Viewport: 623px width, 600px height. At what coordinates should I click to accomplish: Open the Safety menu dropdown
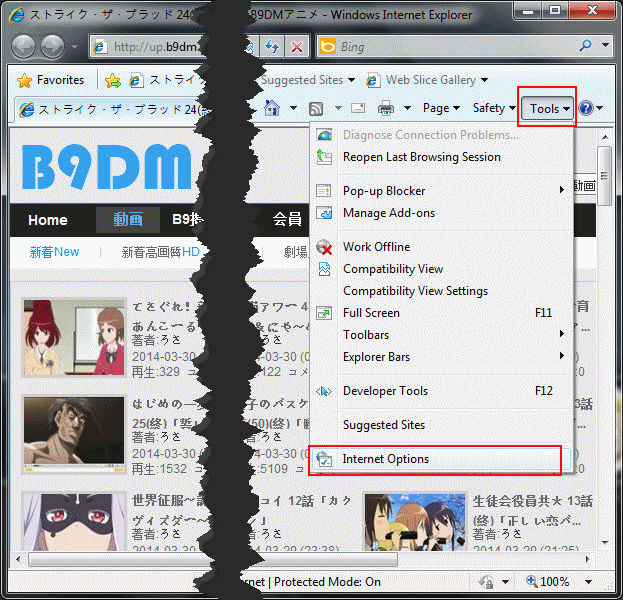pos(494,108)
